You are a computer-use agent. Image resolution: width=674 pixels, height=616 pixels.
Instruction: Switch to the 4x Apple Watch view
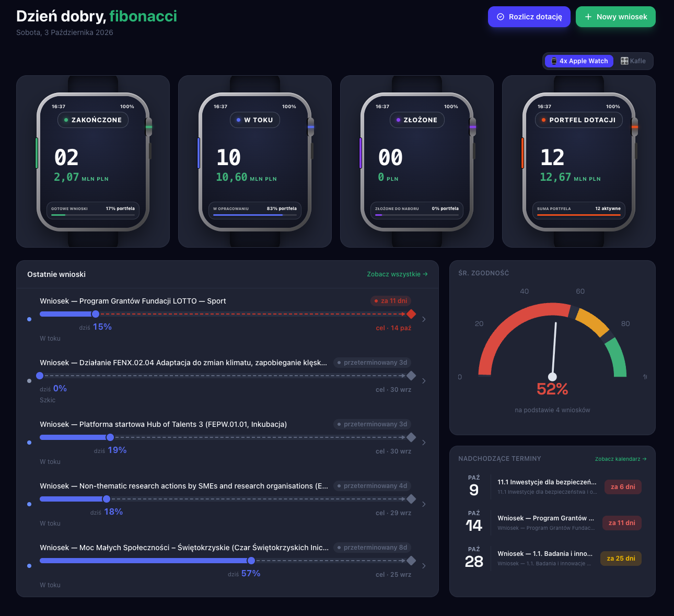(x=579, y=61)
